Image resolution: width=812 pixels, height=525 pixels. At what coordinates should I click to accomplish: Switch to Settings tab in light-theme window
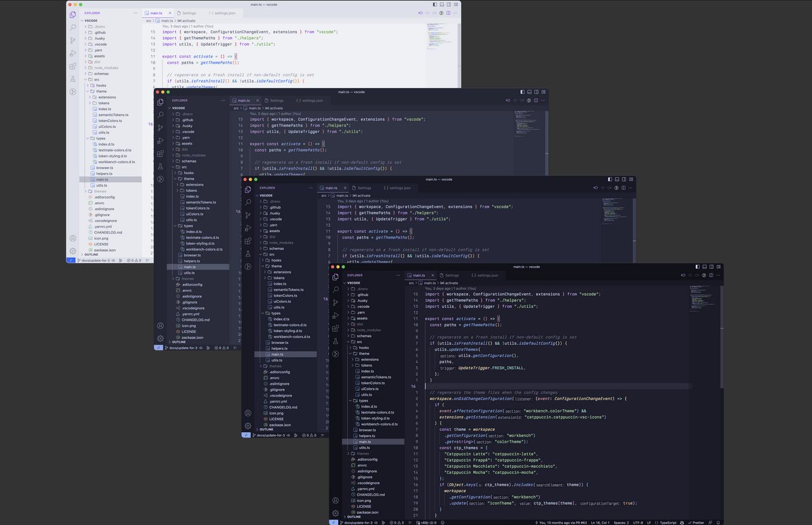189,13
